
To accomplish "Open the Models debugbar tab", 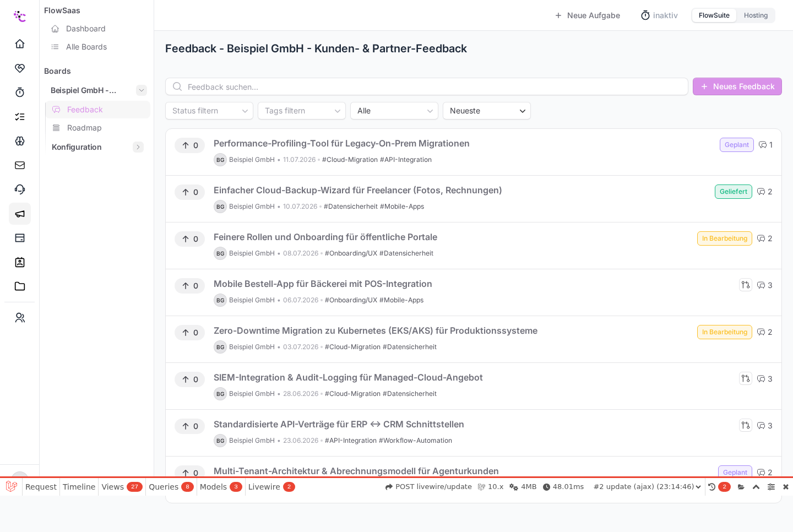I will [221, 487].
